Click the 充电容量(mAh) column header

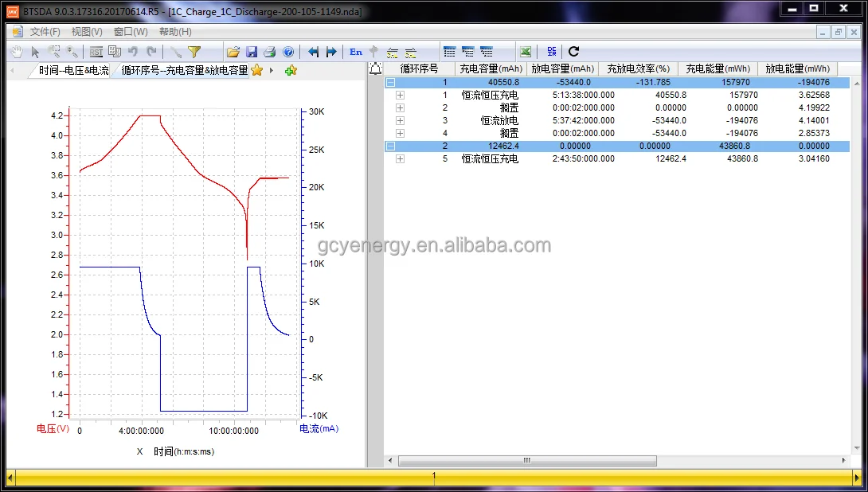click(x=491, y=69)
